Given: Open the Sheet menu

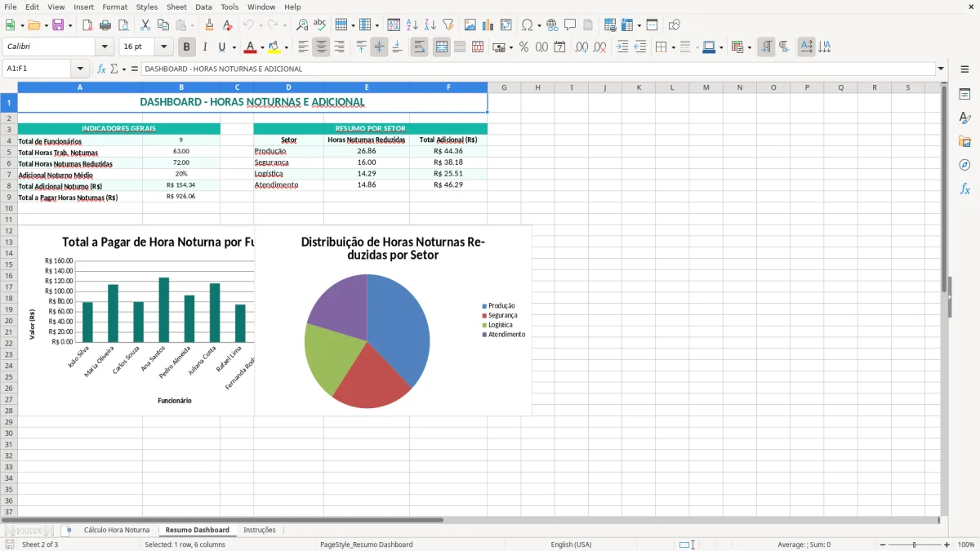Looking at the screenshot, I should tap(176, 7).
